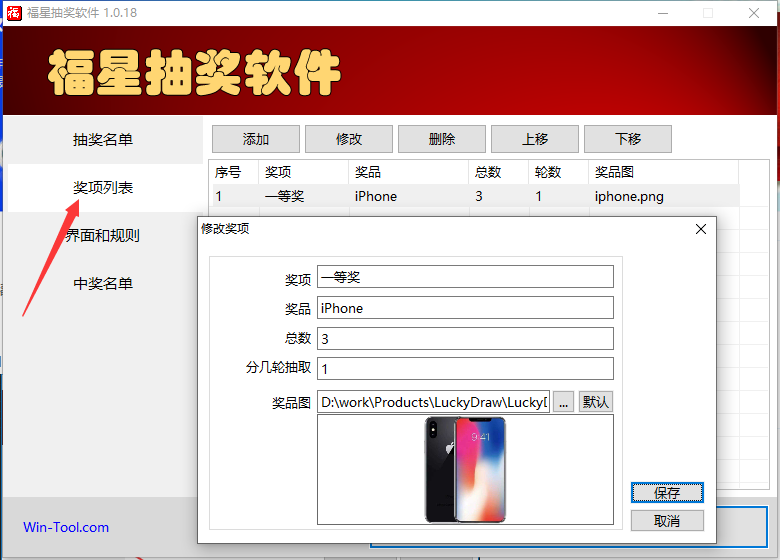780x560 pixels.
Task: Click the 删除 button
Action: 442,139
